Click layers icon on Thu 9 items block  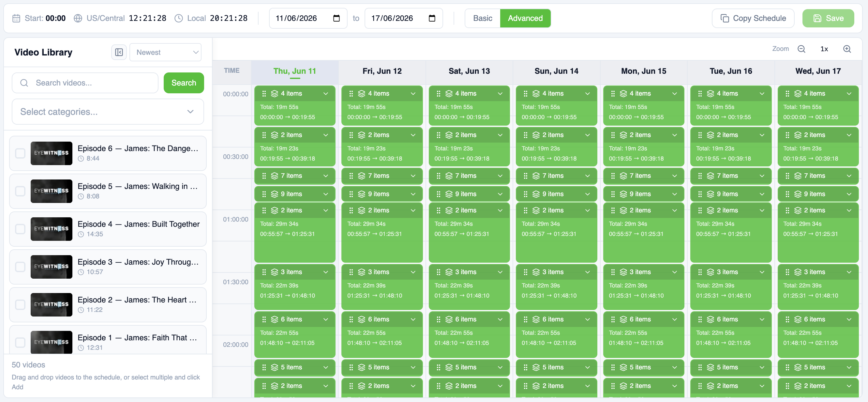tap(275, 194)
